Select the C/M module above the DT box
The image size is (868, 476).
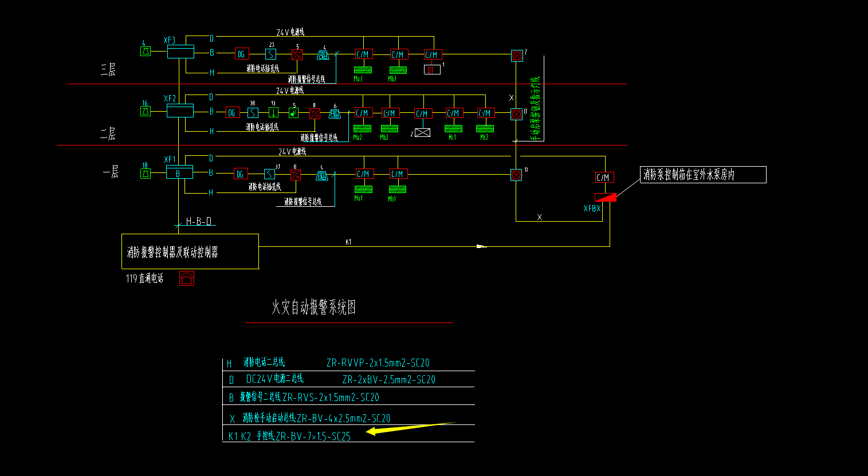click(433, 54)
